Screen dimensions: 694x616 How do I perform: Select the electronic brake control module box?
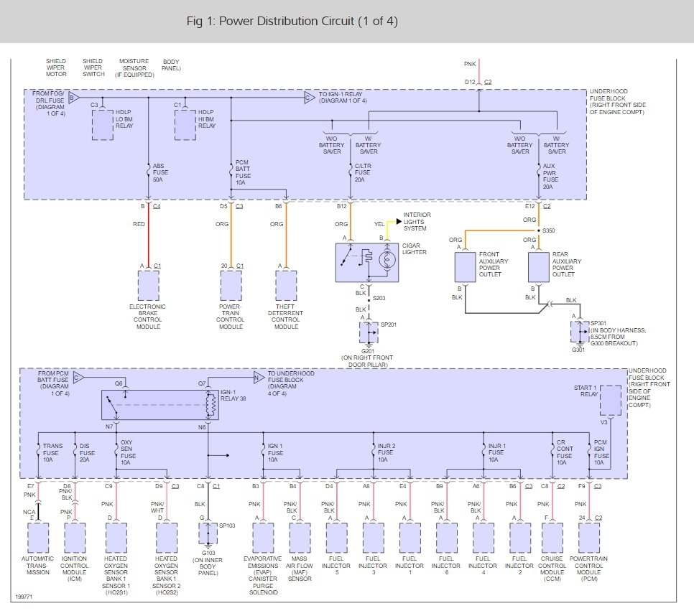pyautogui.click(x=148, y=286)
